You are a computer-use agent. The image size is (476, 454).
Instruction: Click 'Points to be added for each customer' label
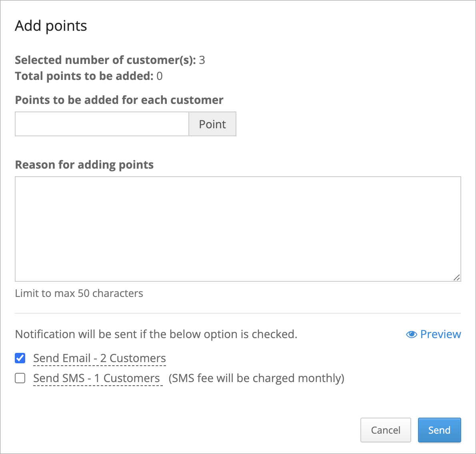click(119, 100)
